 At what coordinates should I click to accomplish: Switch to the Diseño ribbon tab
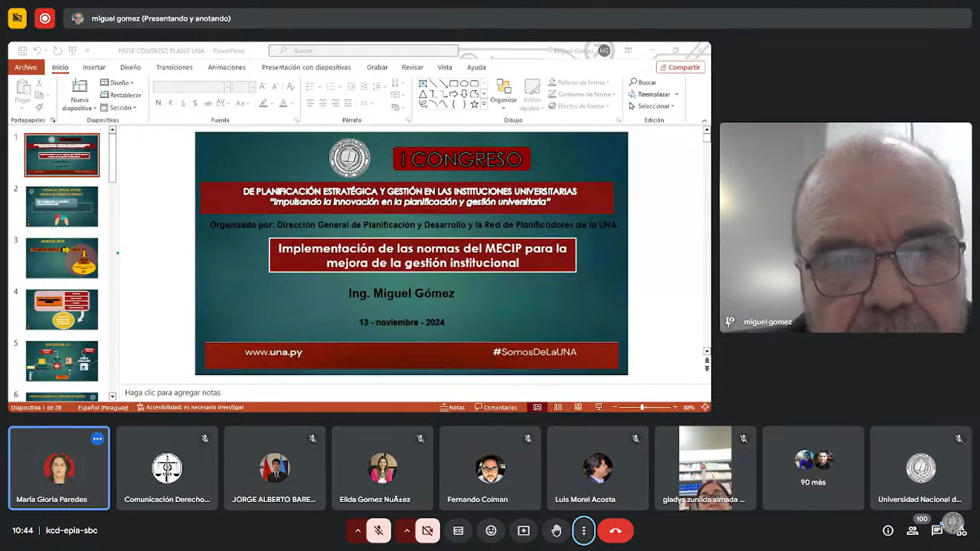[x=131, y=67]
